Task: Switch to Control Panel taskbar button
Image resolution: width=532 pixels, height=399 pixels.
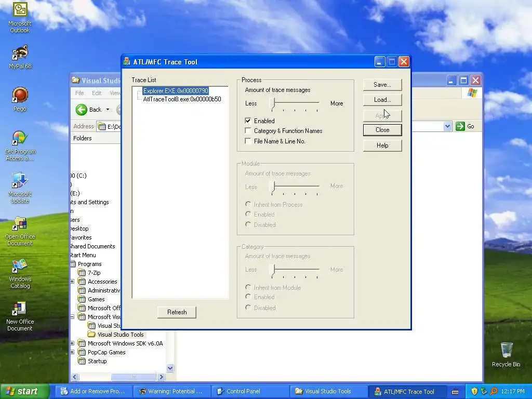Action: pyautogui.click(x=250, y=391)
